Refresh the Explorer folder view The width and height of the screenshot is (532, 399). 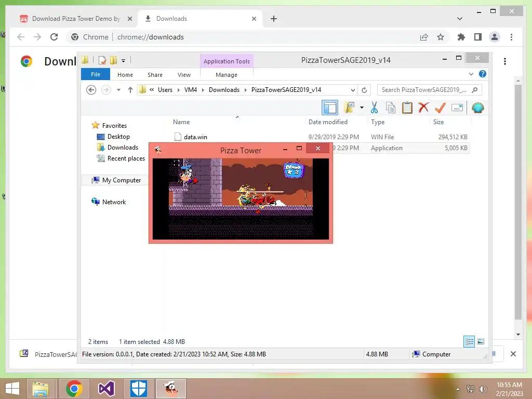364,90
